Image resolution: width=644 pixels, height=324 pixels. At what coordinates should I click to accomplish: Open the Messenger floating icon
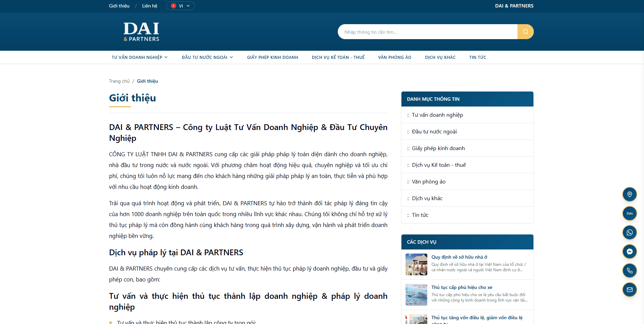[x=629, y=252]
